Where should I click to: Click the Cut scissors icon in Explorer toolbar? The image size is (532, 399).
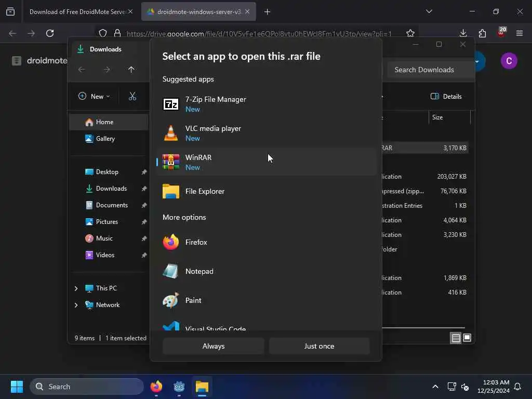pos(132,96)
